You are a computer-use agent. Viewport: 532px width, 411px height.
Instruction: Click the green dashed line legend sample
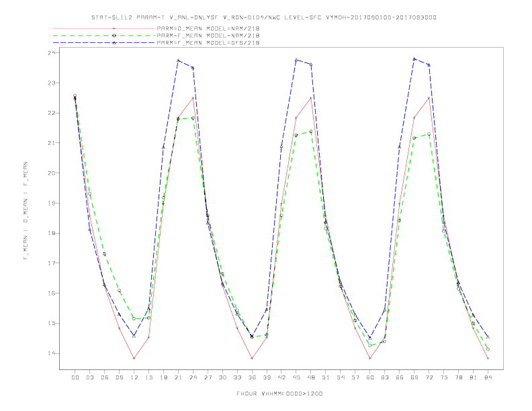pyautogui.click(x=104, y=36)
